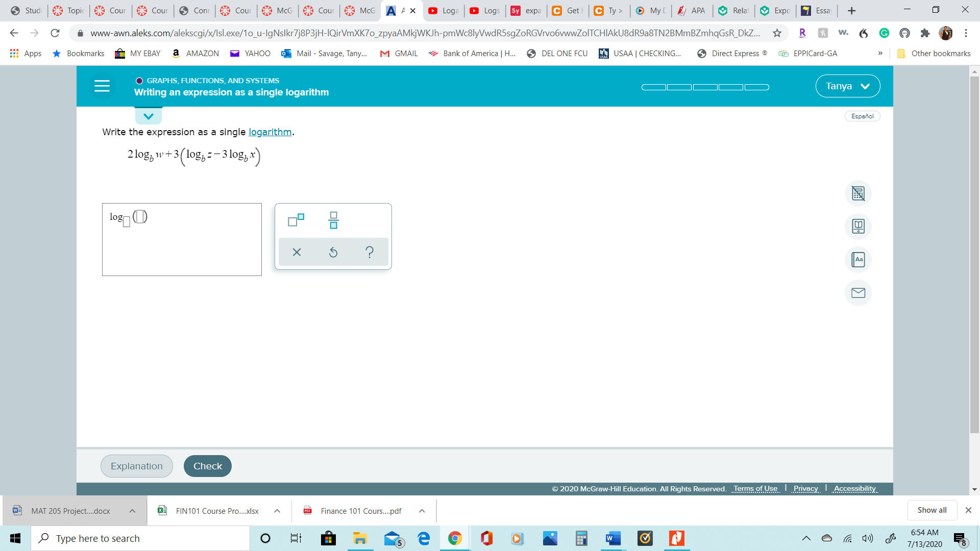
Task: Open the ALEKS hamburger menu
Action: (x=102, y=86)
